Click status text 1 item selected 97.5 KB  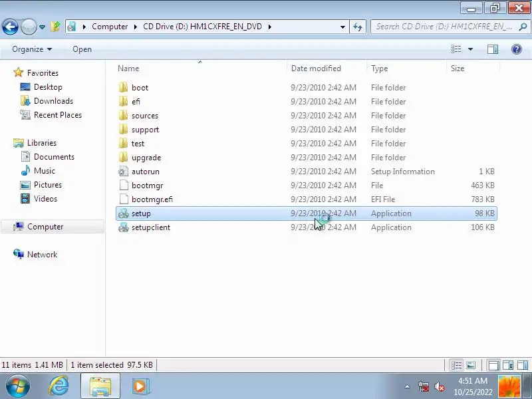(x=112, y=364)
